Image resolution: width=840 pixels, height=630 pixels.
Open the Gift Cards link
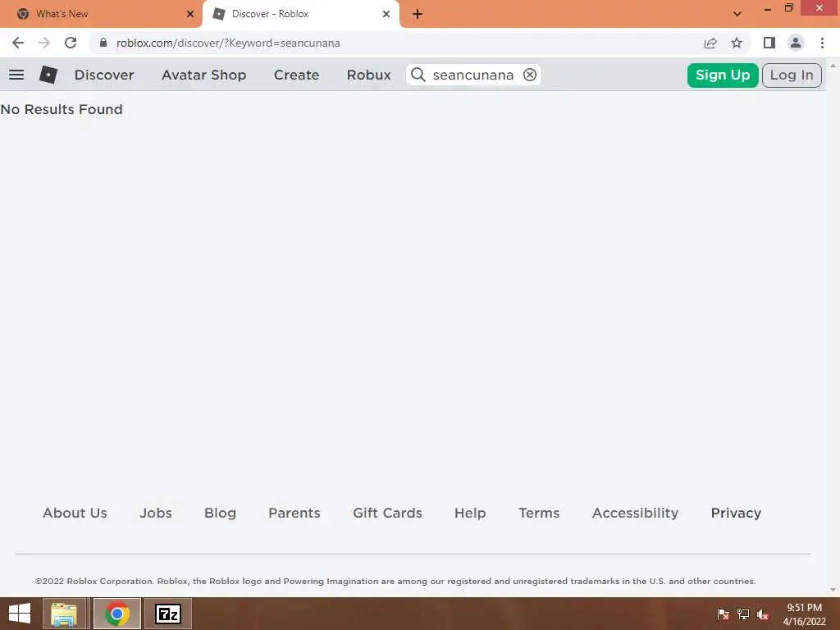[387, 514]
